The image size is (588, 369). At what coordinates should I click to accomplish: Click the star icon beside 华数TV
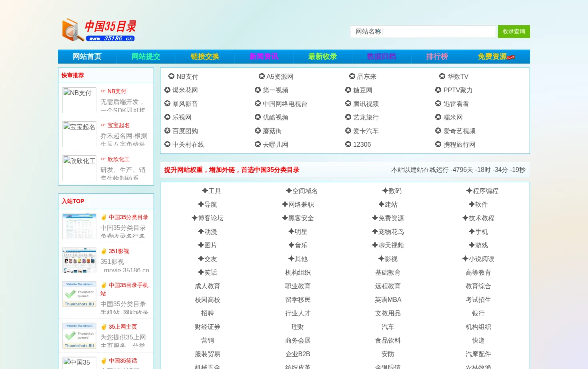tap(442, 76)
